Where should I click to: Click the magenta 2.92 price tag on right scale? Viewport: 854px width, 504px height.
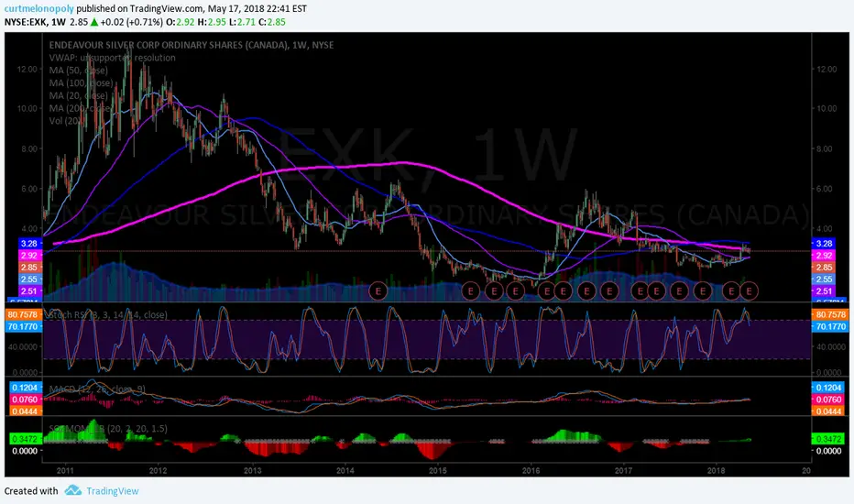(824, 256)
